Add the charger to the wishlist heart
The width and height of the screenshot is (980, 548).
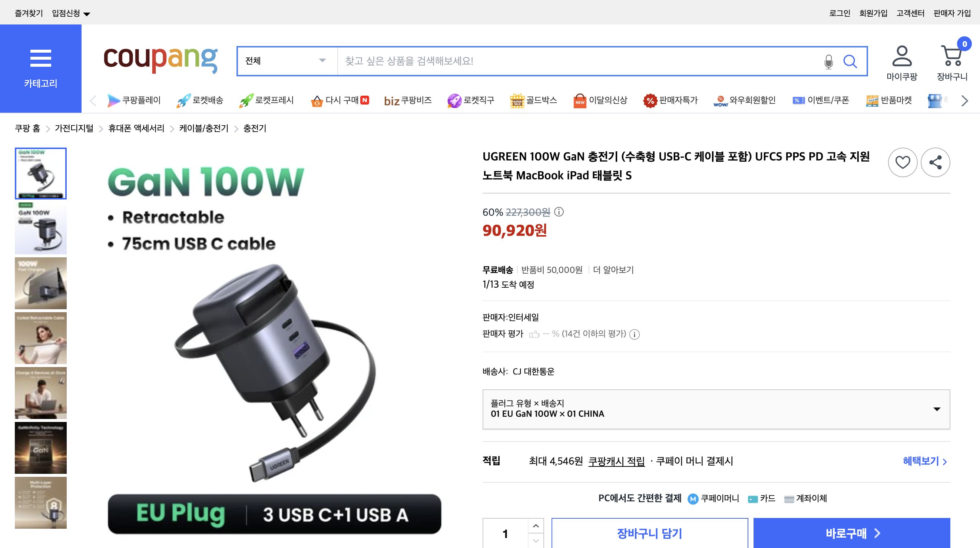pyautogui.click(x=903, y=162)
